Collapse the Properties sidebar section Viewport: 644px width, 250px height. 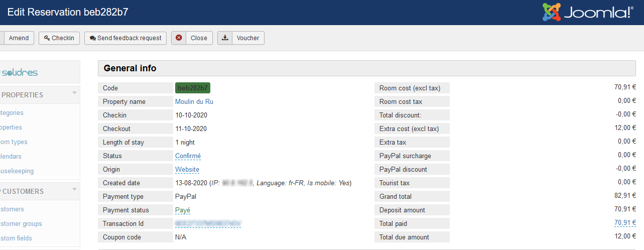(x=74, y=93)
